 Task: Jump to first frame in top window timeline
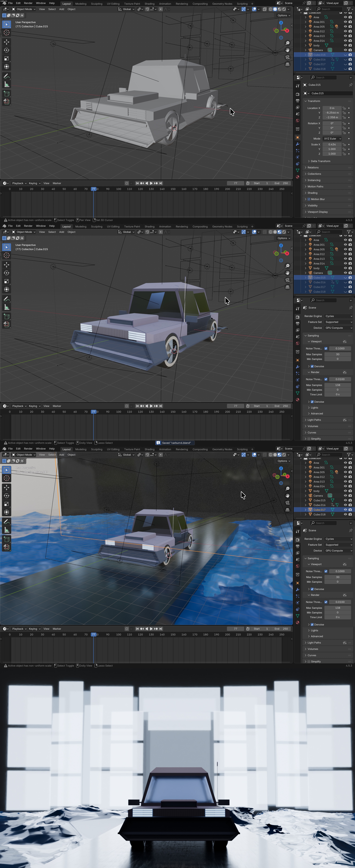(137, 183)
